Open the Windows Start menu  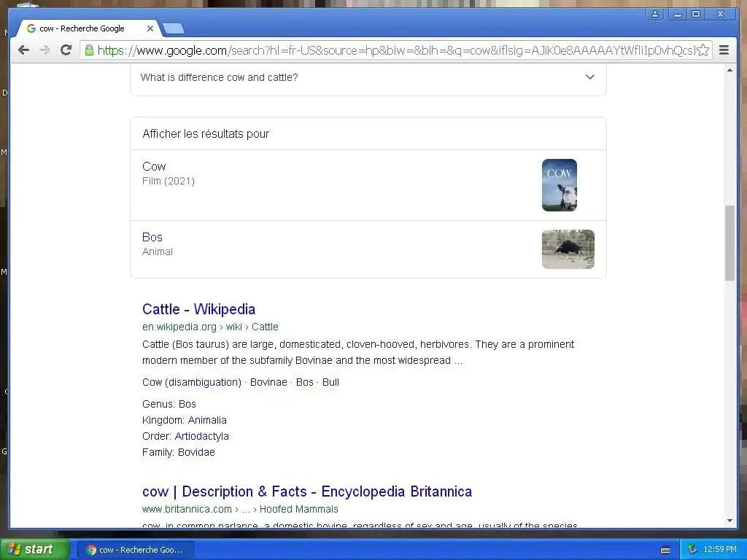click(x=34, y=549)
